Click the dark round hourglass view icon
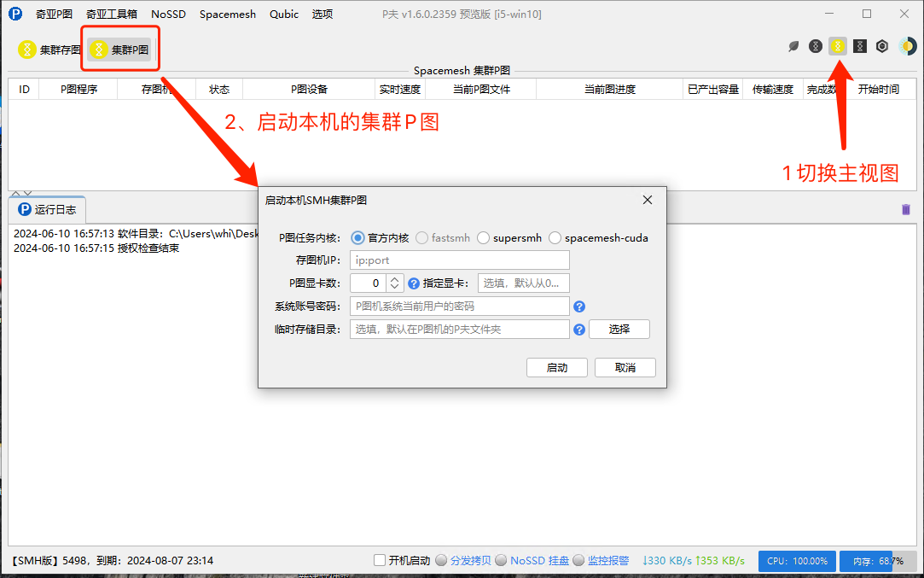 click(816, 46)
